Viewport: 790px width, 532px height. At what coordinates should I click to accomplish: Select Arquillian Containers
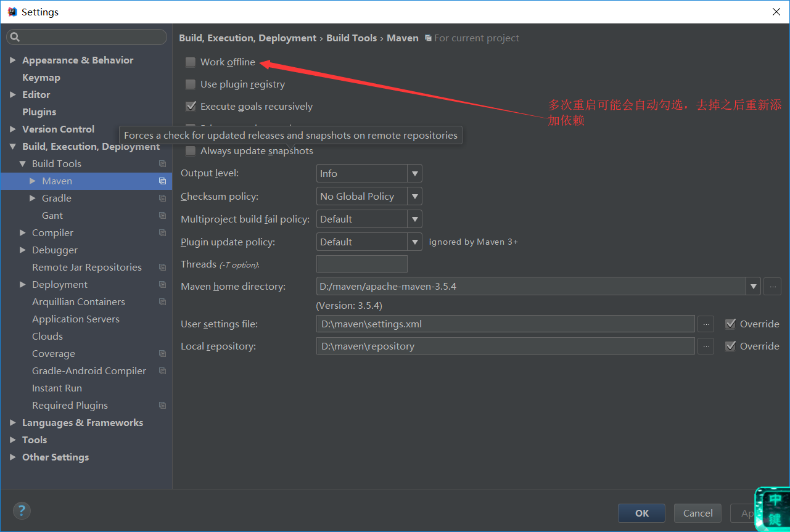point(78,302)
